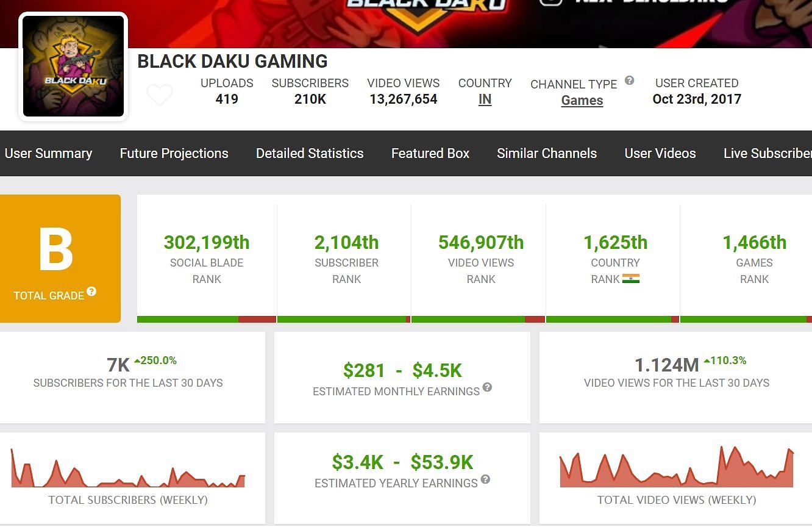This screenshot has height=527, width=812.
Task: Select the Featured Box tab
Action: tap(430, 153)
